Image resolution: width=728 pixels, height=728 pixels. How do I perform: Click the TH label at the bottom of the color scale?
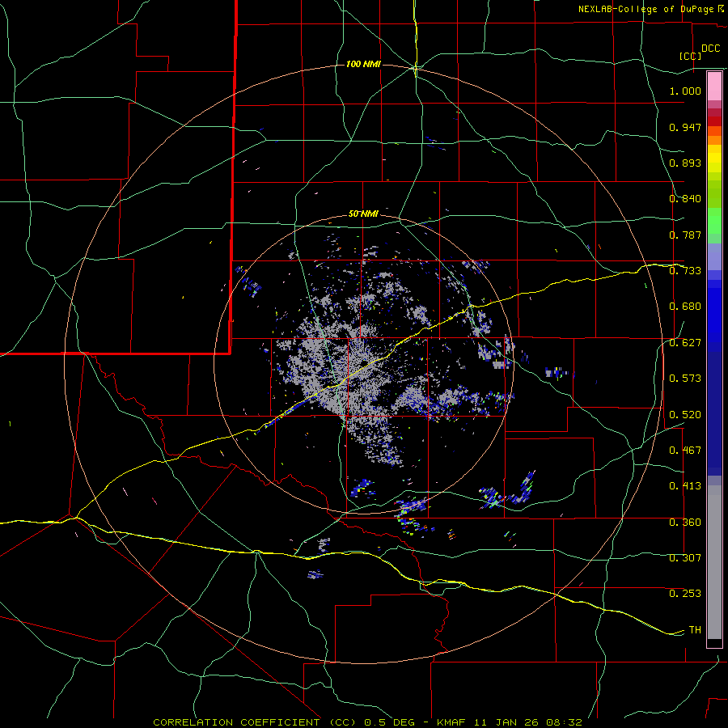click(695, 630)
